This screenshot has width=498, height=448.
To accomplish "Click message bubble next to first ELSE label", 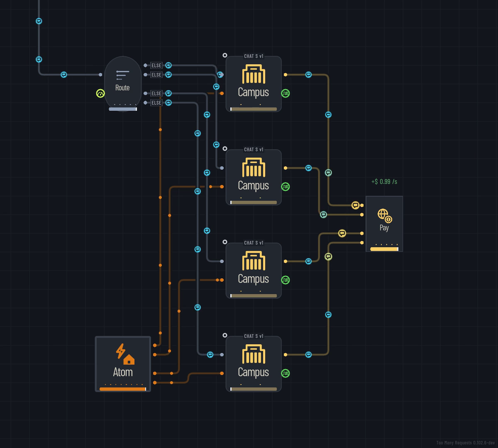I will click(168, 66).
